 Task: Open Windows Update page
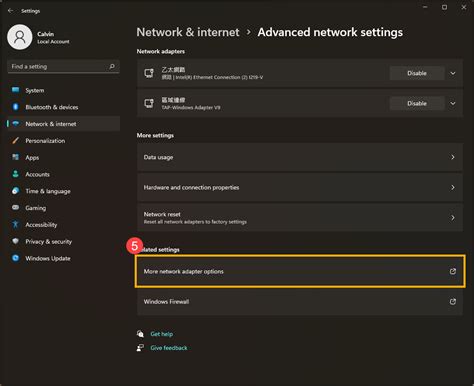tap(63, 258)
